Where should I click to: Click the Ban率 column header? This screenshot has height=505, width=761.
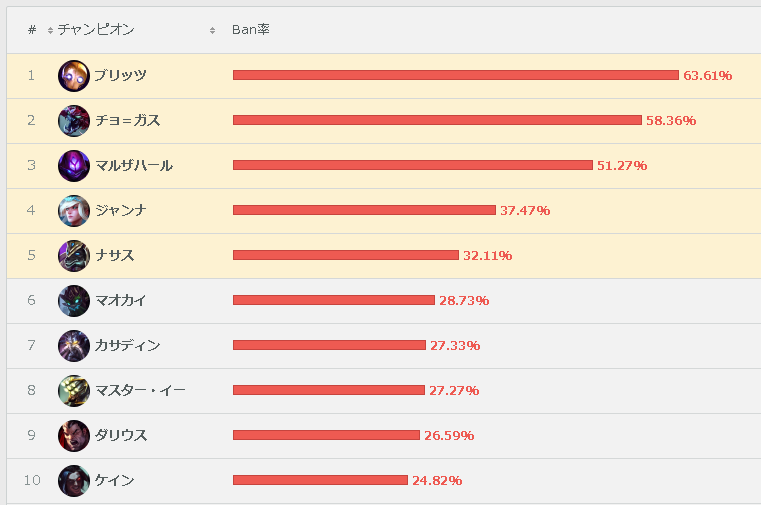point(250,30)
